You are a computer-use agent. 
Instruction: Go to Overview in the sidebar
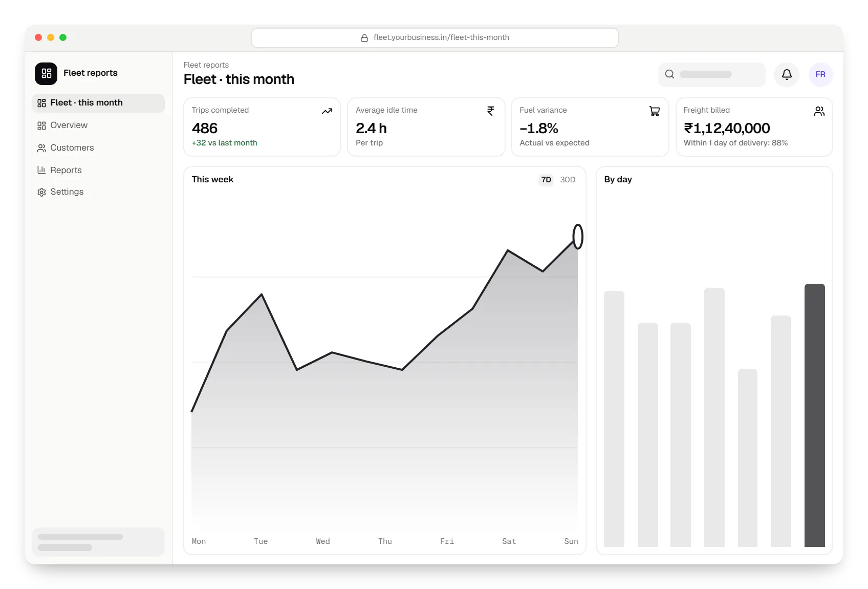(x=69, y=125)
